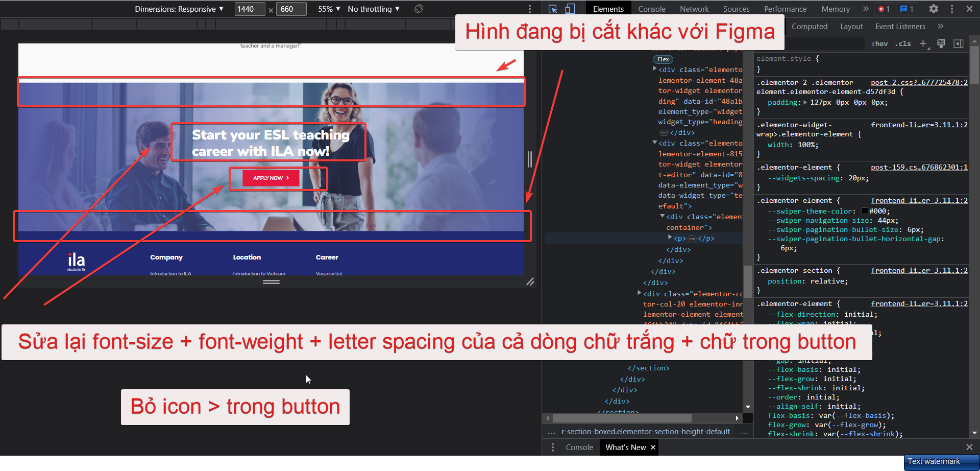The height and width of the screenshot is (471, 980).
Task: Click the viewport width field showing 1440
Action: (x=250, y=9)
